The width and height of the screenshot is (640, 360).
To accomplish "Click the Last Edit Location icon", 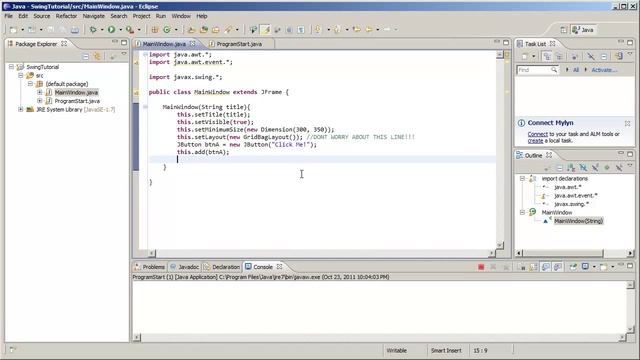I will coord(356,29).
